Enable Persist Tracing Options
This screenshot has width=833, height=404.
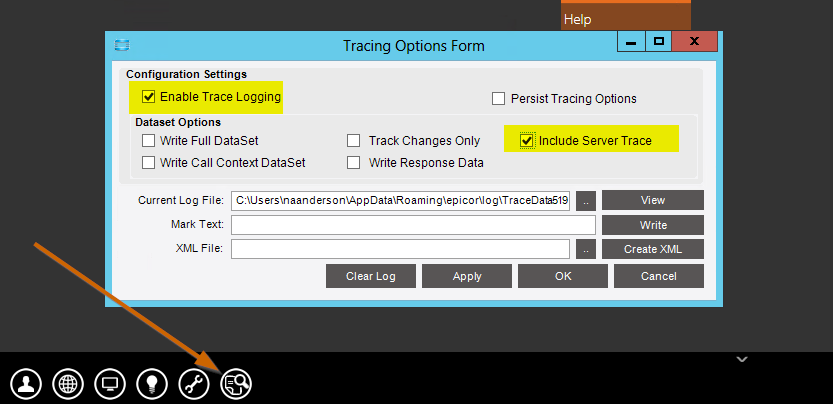tap(498, 99)
